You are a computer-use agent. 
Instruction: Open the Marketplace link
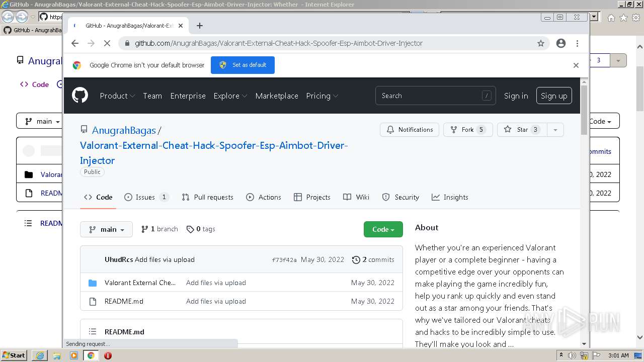[277, 96]
